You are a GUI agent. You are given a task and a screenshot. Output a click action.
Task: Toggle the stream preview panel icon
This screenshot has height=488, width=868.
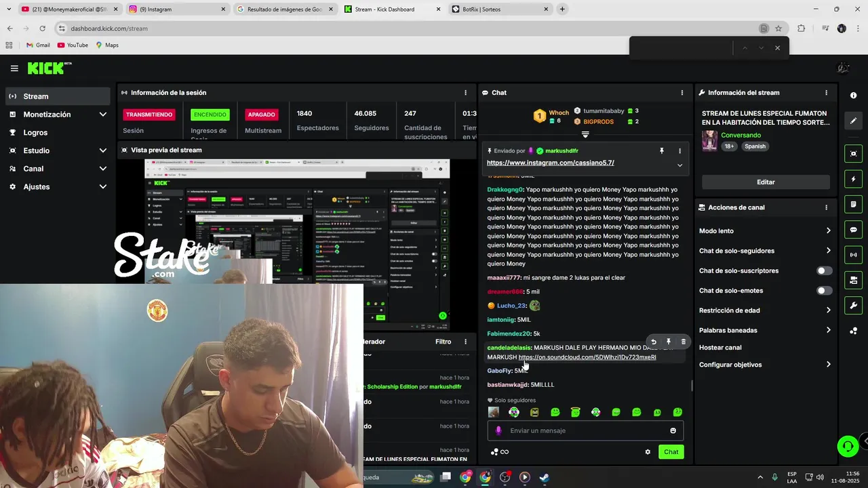[853, 154]
